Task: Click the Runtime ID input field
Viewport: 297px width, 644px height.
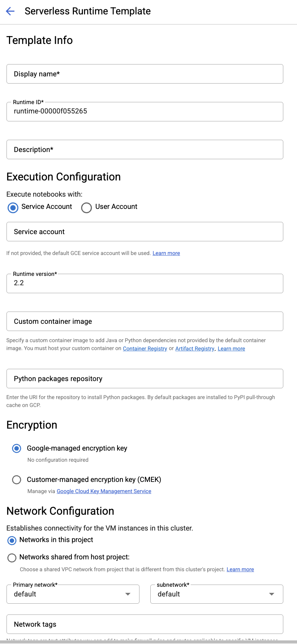Action: coord(145,111)
